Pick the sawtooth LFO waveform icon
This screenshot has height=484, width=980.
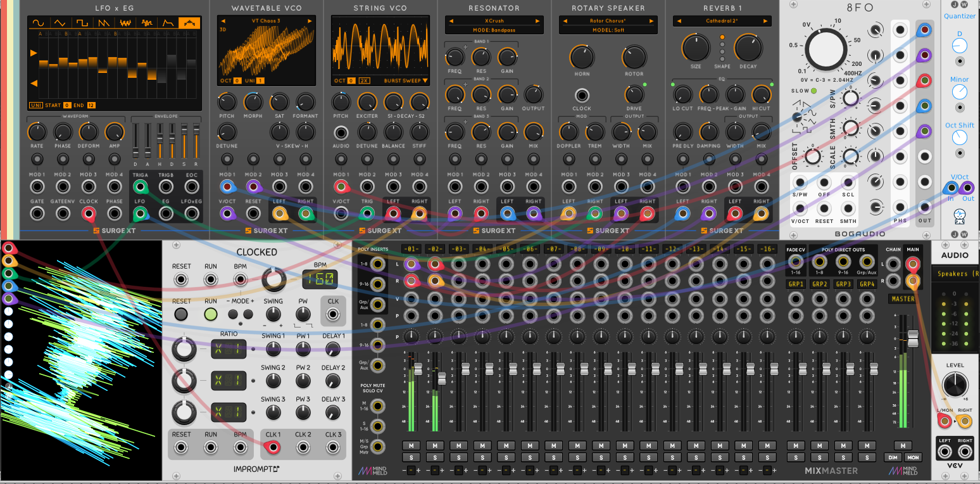pyautogui.click(x=103, y=22)
